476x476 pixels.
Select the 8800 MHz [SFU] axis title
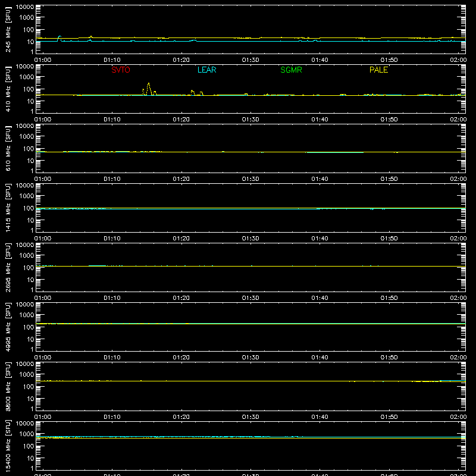(x=8, y=386)
